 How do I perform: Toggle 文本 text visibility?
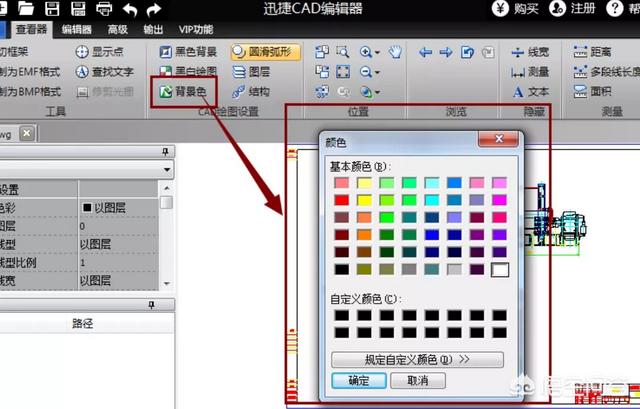pos(530,92)
